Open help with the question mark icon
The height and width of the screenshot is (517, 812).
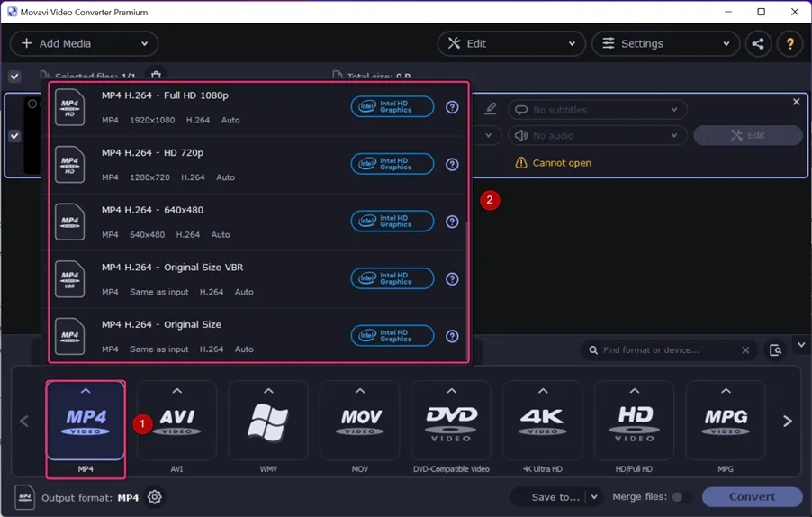coord(789,43)
